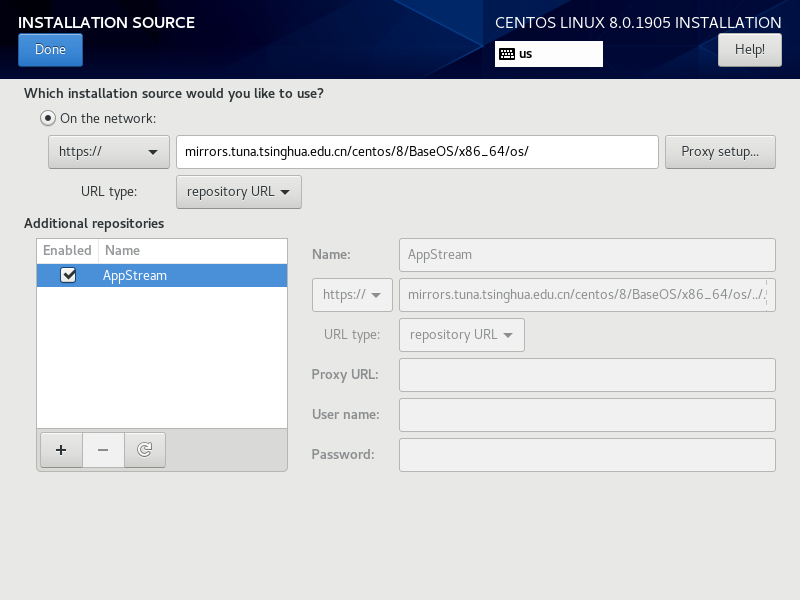The width and height of the screenshot is (800, 600).
Task: Click the Help! button
Action: [749, 50]
